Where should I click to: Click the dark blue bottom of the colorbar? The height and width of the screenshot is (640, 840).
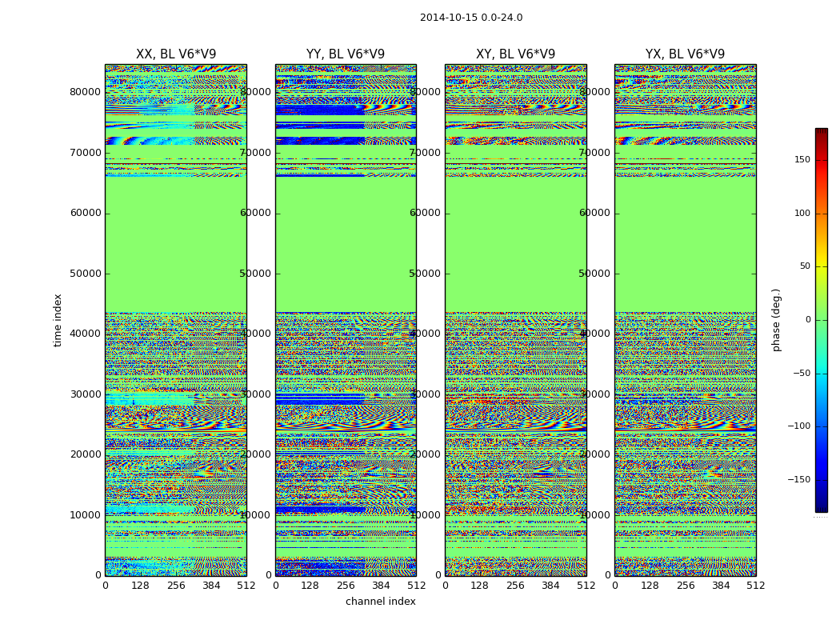coord(821,506)
